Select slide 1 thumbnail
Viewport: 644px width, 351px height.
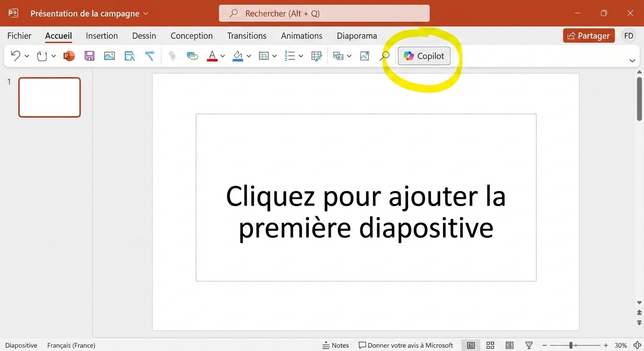[x=49, y=97]
